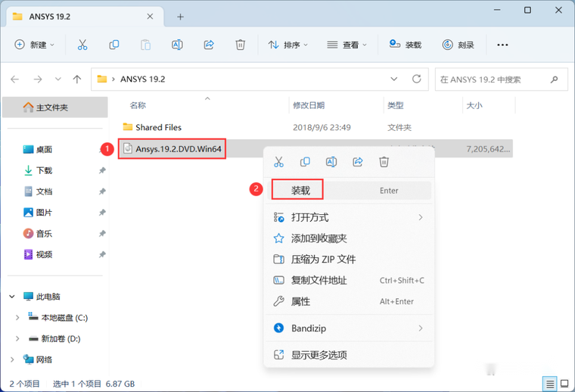Refresh the ANSYS 19.2 folder view
The height and width of the screenshot is (392, 575).
coord(417,79)
